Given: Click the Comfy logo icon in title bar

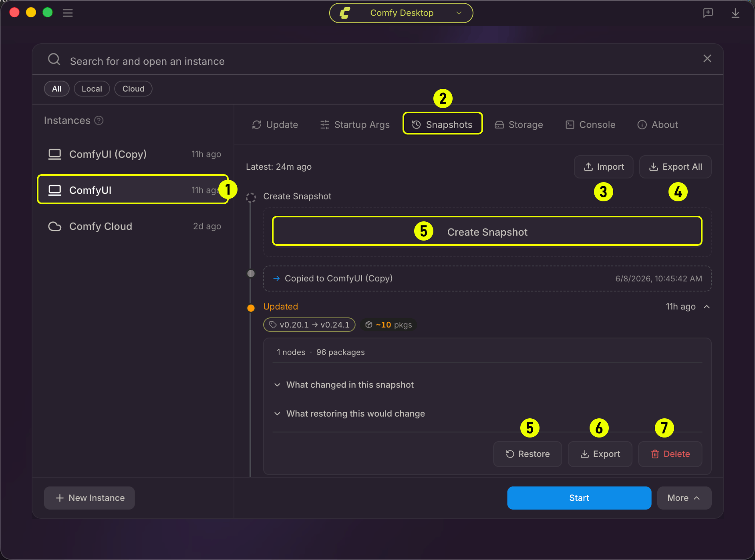Looking at the screenshot, I should click(x=345, y=13).
